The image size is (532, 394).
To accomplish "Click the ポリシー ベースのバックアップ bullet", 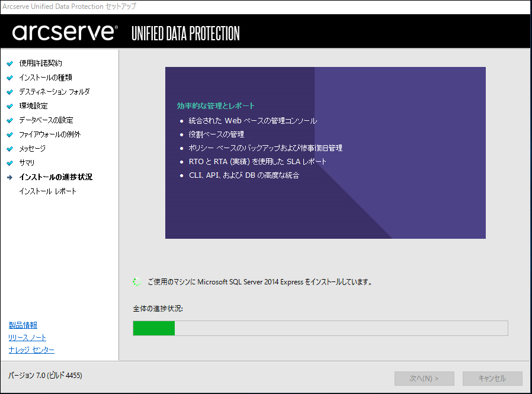I will [x=265, y=148].
